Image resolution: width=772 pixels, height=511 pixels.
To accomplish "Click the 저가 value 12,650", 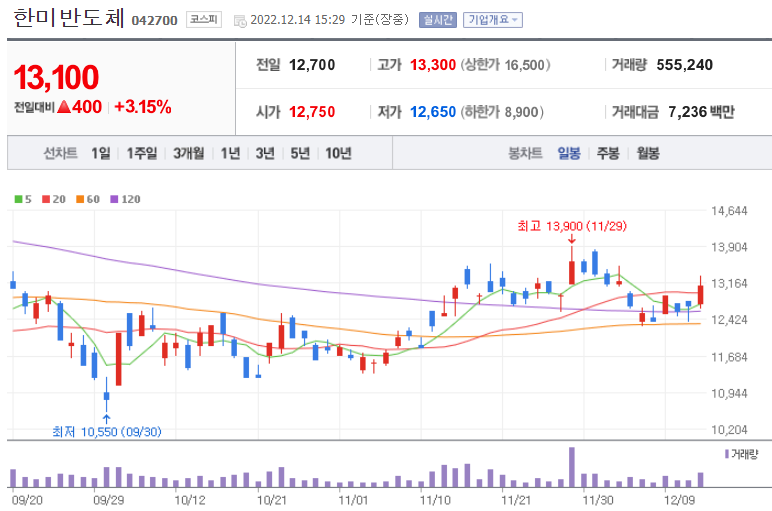I will point(433,112).
